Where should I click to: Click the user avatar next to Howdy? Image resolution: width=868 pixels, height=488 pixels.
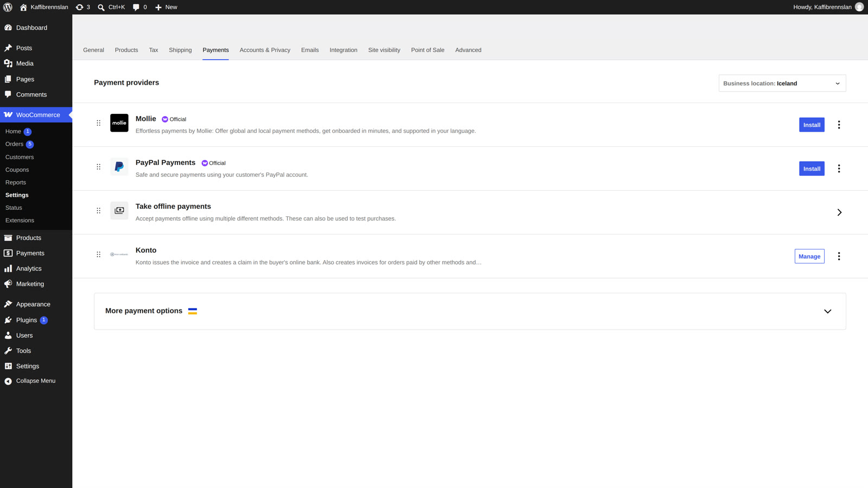pyautogui.click(x=859, y=7)
